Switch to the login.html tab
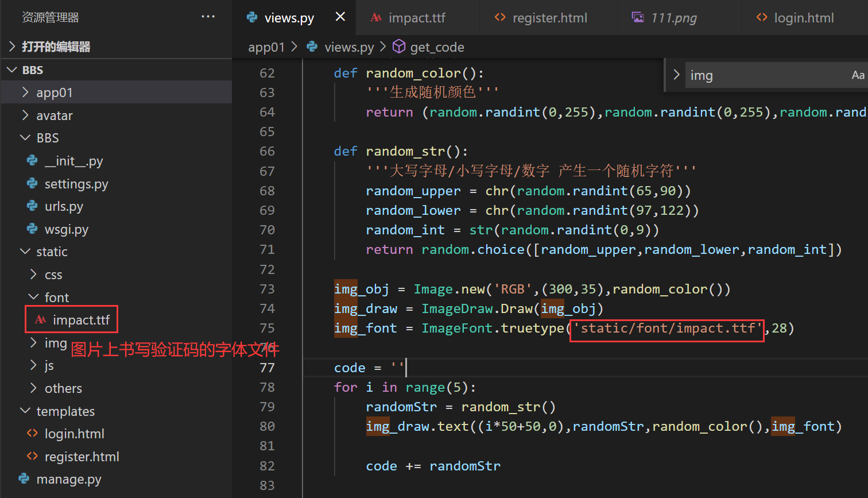Viewport: 868px width, 498px height. tap(804, 18)
